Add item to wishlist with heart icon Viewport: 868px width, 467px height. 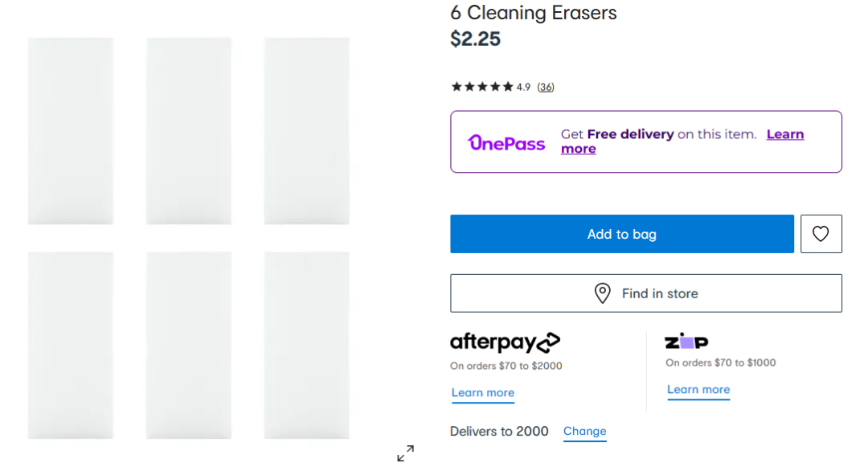click(x=821, y=234)
